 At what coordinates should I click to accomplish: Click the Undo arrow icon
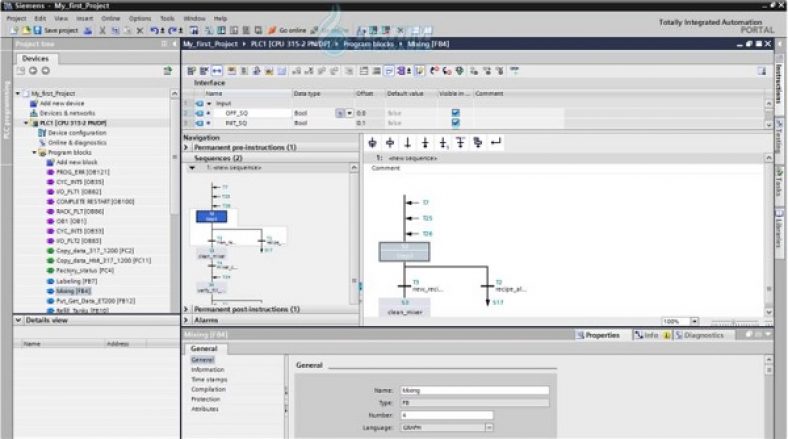(154, 31)
